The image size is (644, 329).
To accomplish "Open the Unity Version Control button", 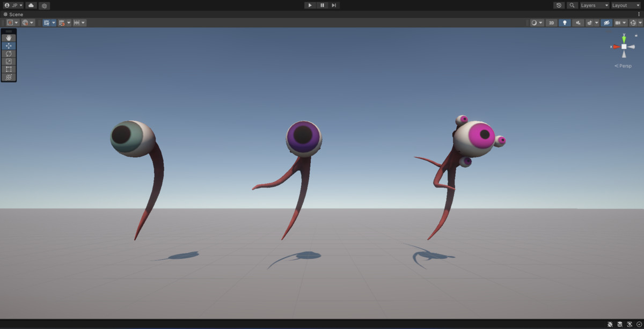I will pos(45,5).
